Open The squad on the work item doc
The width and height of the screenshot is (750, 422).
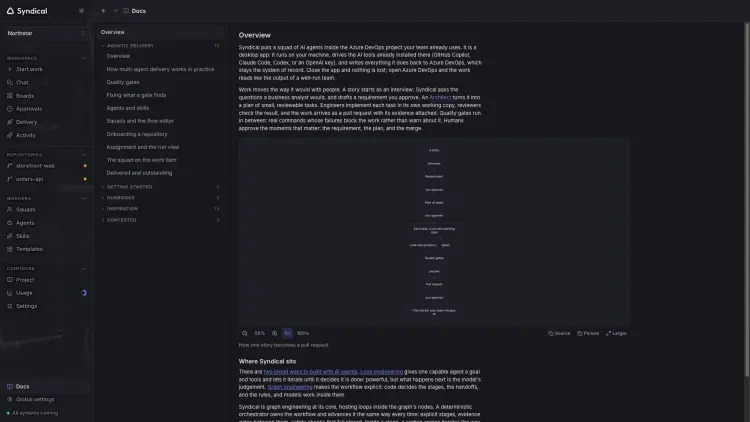141,160
